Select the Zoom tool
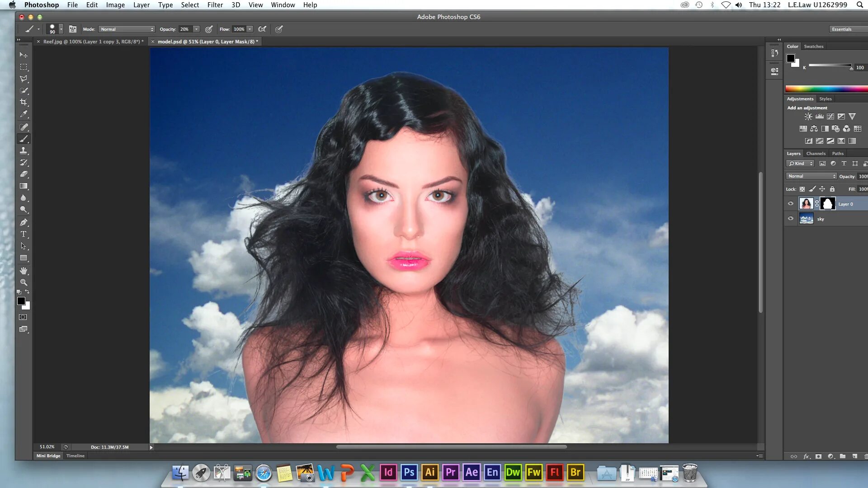The height and width of the screenshot is (488, 868). pos(24,282)
